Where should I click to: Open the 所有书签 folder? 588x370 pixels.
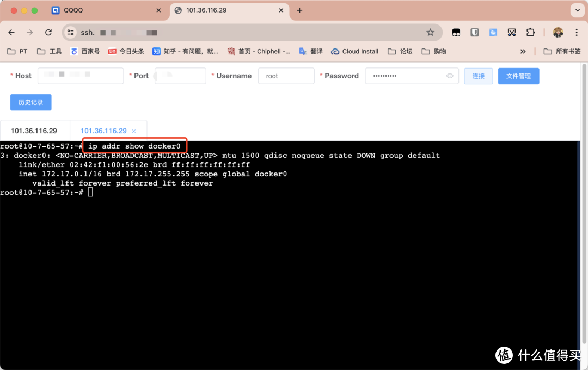point(562,51)
